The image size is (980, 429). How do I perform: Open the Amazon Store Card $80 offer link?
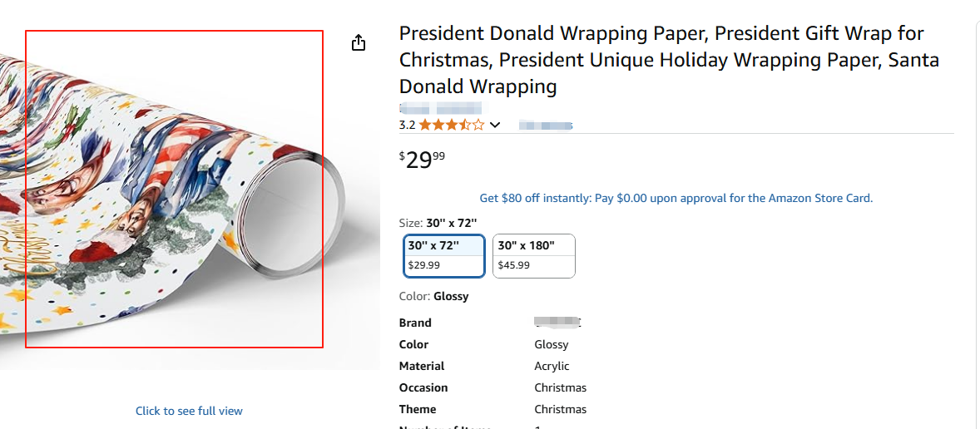pyautogui.click(x=676, y=199)
